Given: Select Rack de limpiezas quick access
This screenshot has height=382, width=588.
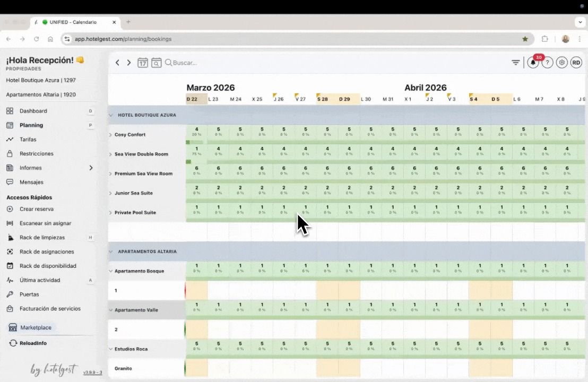Looking at the screenshot, I should coord(42,238).
